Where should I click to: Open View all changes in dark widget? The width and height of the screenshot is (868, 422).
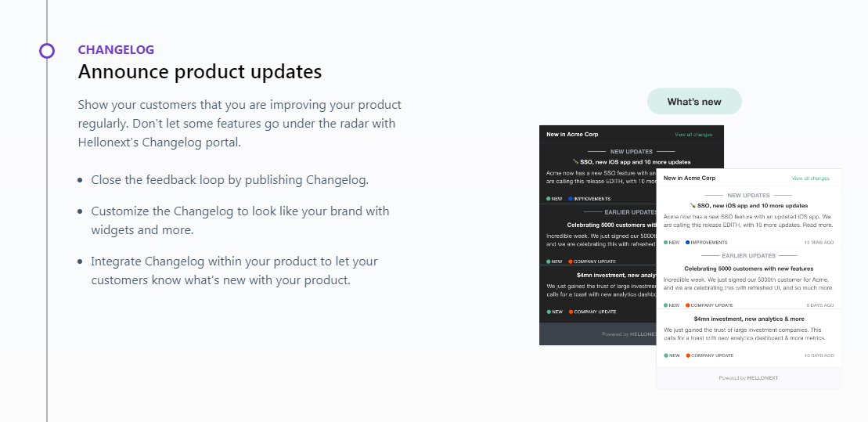pyautogui.click(x=693, y=135)
